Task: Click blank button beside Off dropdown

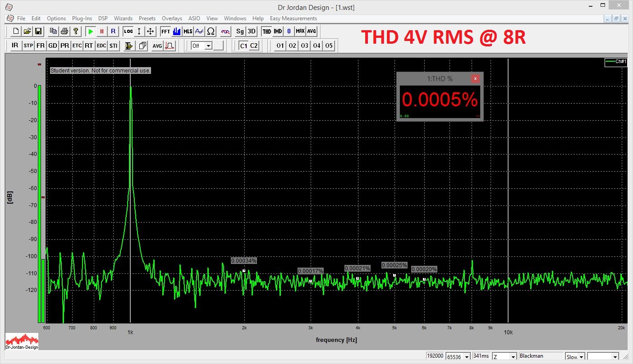Action: (218, 45)
